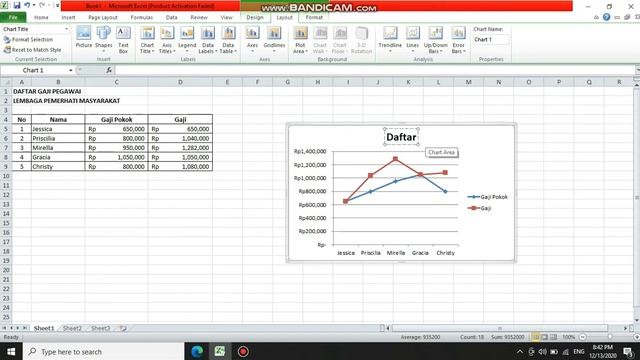Click zoom out minus button
The height and width of the screenshot is (360, 640).
[583, 337]
